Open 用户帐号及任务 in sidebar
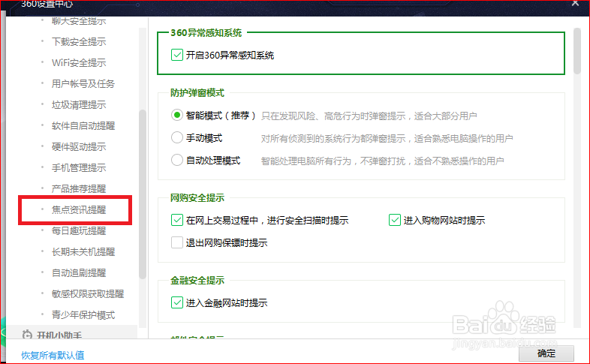This screenshot has width=590, height=364. (x=83, y=83)
